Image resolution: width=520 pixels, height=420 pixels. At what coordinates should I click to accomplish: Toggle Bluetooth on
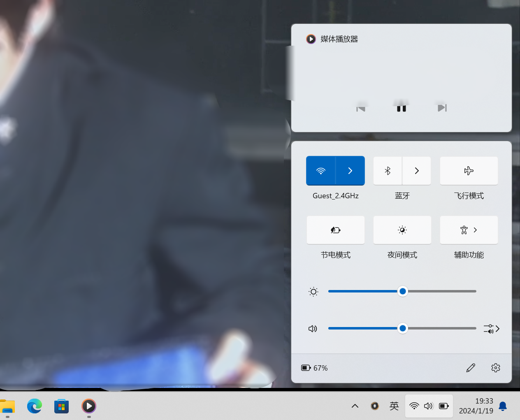[388, 171]
